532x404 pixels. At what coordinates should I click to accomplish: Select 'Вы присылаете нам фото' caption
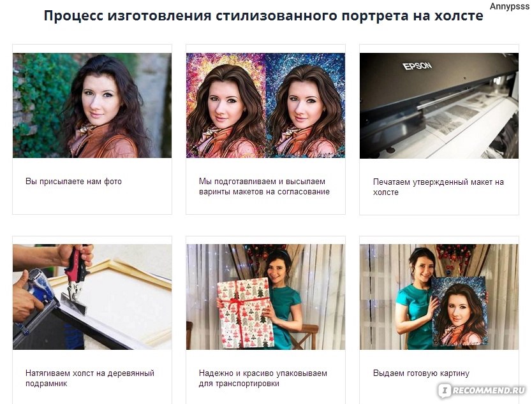pos(73,182)
